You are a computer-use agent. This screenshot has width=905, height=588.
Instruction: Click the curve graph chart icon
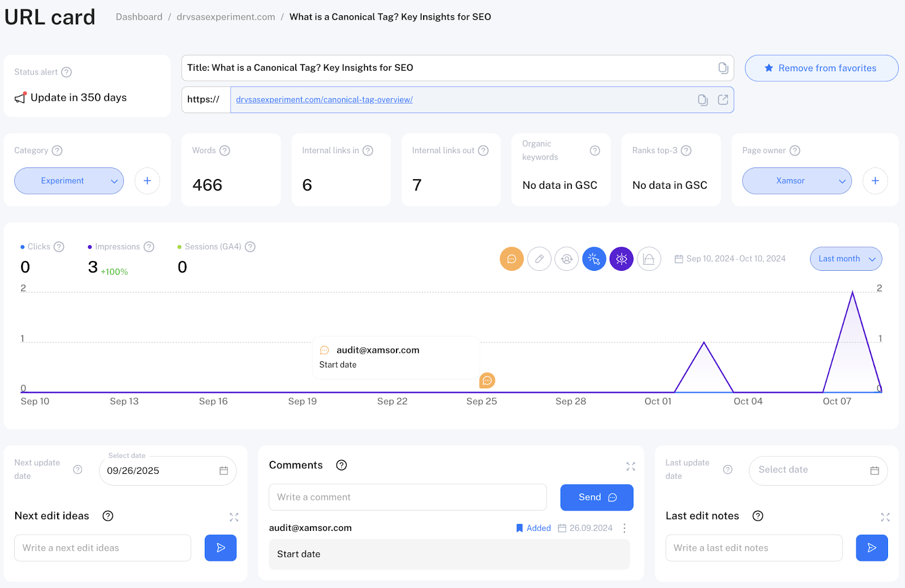(649, 259)
